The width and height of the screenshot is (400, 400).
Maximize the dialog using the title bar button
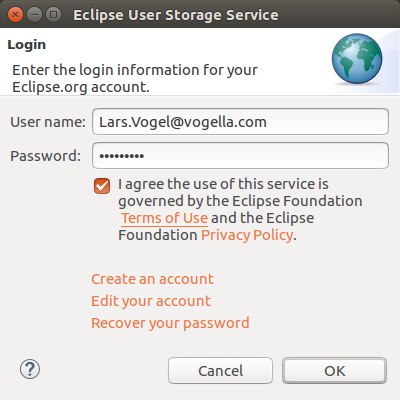click(53, 15)
